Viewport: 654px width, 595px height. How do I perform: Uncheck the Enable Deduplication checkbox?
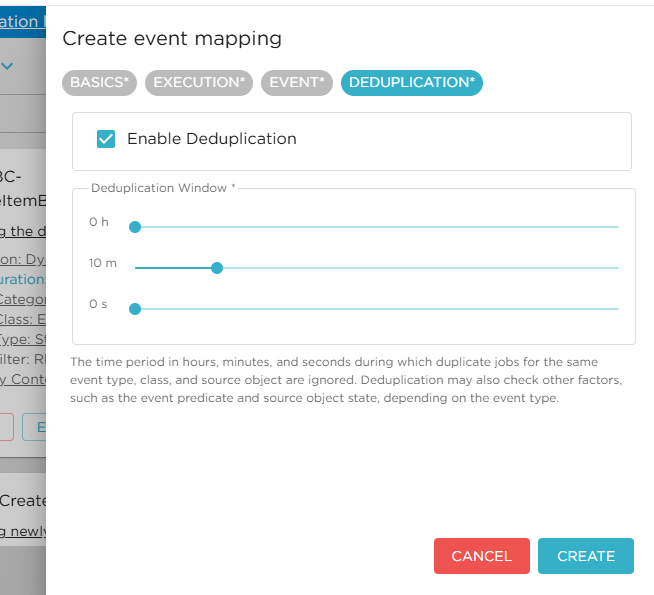pos(106,139)
